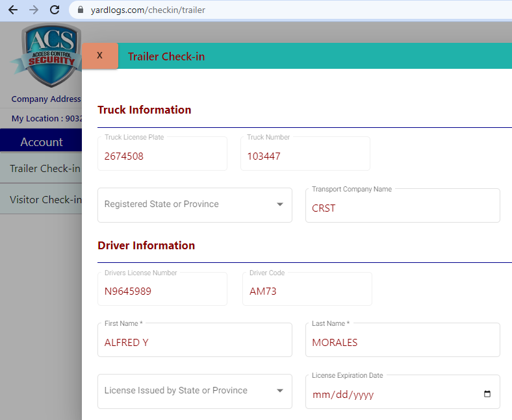Screen dimensions: 512x420
Task: Reload the page with the refresh icon
Action: point(55,10)
